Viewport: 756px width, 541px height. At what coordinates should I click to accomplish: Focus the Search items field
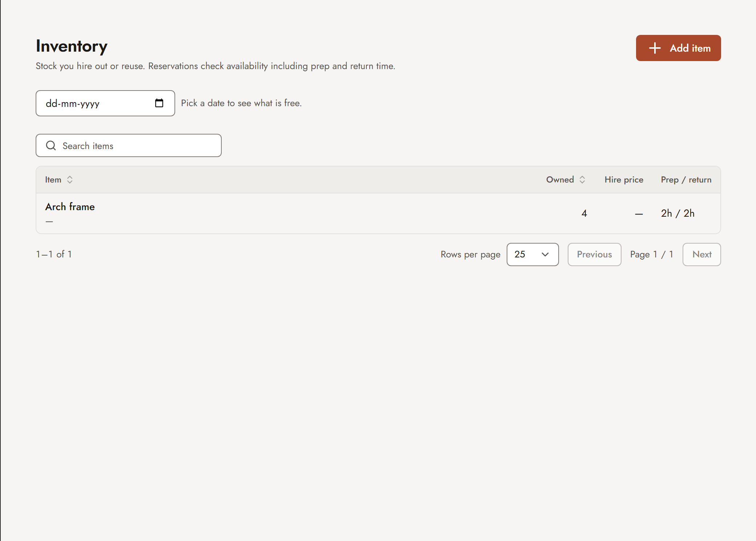pyautogui.click(x=129, y=145)
